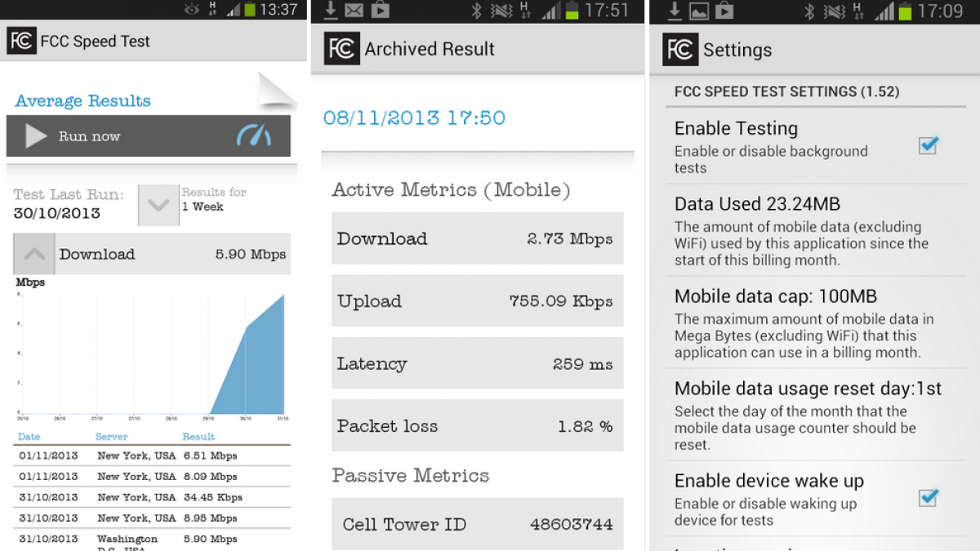The height and width of the screenshot is (551, 980).
Task: Tap the FCC logo in Speed Test header
Action: coord(21,41)
